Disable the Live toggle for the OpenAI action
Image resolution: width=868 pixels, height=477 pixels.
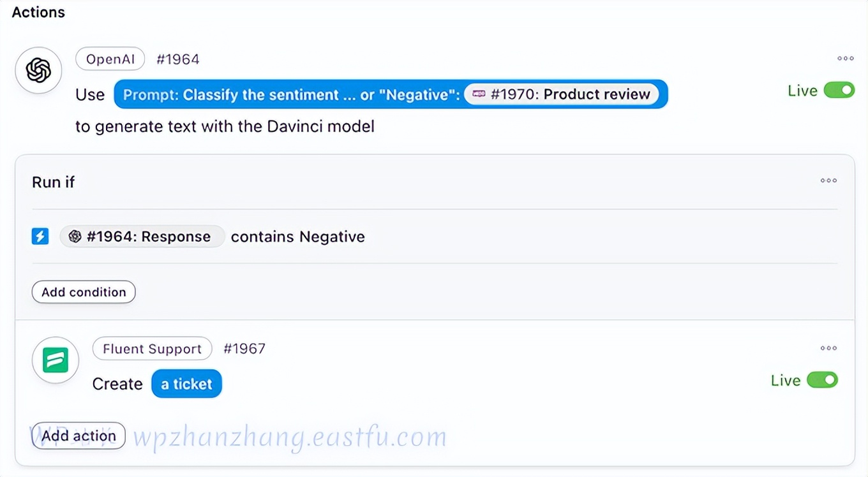839,91
